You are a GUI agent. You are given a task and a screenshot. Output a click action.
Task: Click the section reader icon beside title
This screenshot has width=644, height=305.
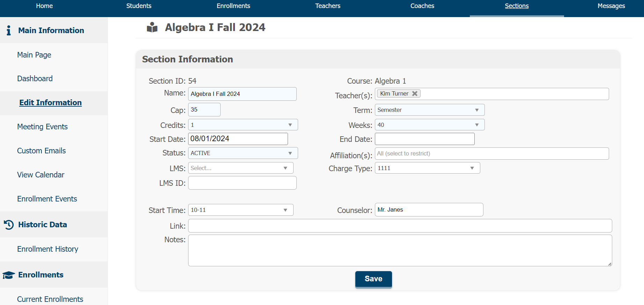(152, 27)
